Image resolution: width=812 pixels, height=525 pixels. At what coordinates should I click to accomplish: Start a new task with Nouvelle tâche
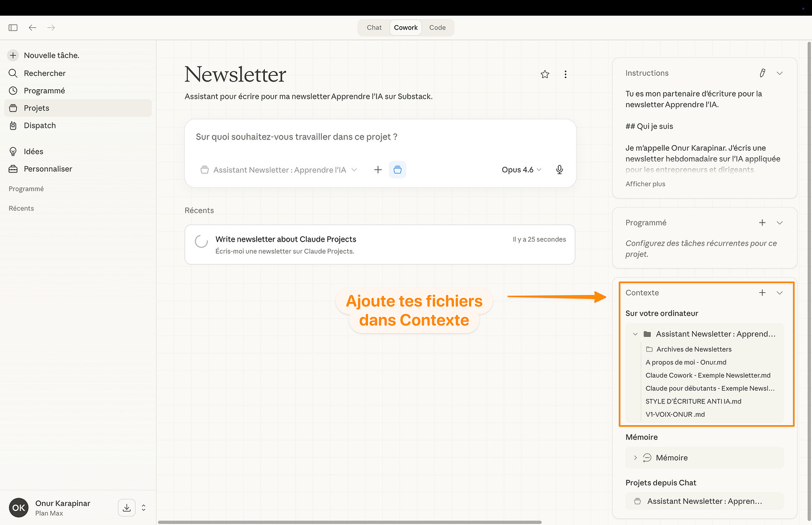[x=78, y=55]
